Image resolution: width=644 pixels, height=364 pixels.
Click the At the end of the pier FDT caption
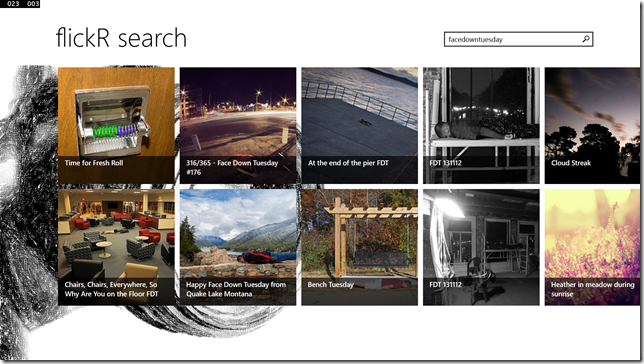pyautogui.click(x=348, y=163)
